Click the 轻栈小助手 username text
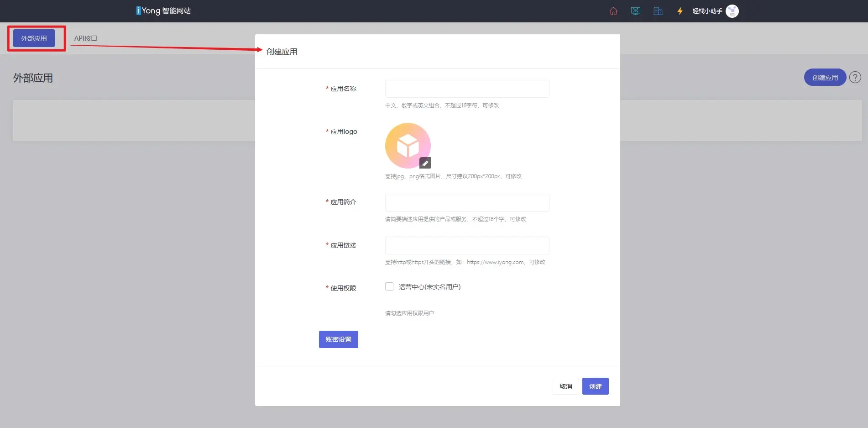 (x=707, y=11)
